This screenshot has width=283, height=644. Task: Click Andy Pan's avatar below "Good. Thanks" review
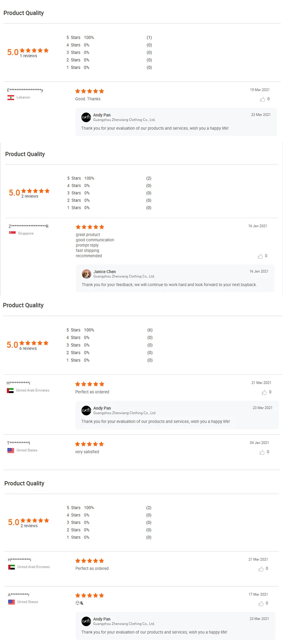86,117
